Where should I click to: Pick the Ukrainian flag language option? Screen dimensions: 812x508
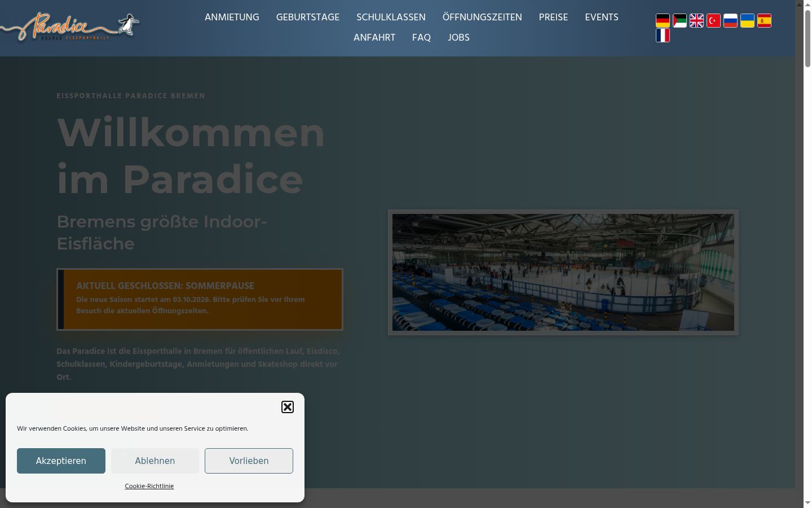748,21
